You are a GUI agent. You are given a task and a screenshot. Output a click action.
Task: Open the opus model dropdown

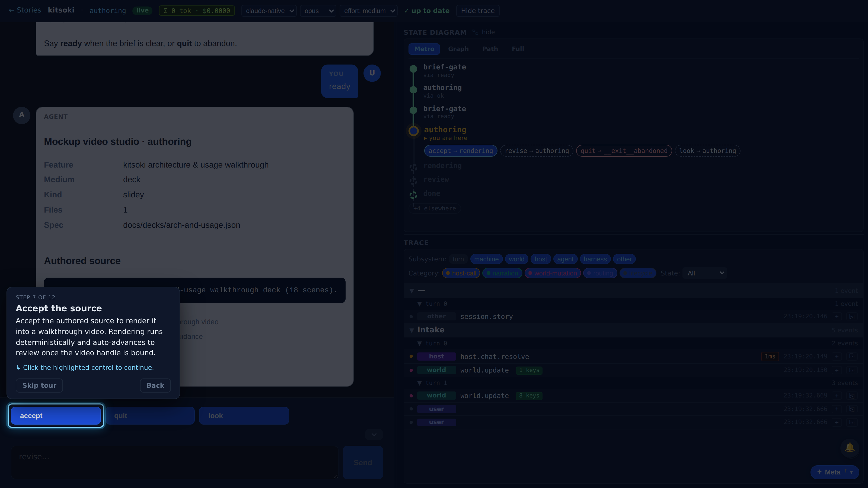pos(318,11)
